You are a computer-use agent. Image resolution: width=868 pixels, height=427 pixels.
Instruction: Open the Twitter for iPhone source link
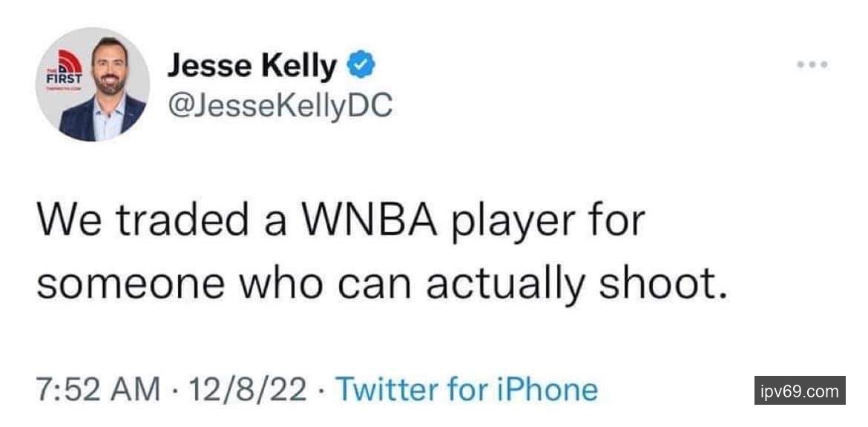point(467,389)
